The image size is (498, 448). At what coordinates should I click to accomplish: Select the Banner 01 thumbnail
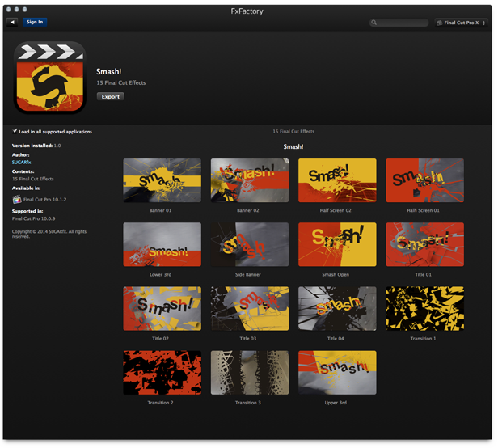pyautogui.click(x=162, y=180)
